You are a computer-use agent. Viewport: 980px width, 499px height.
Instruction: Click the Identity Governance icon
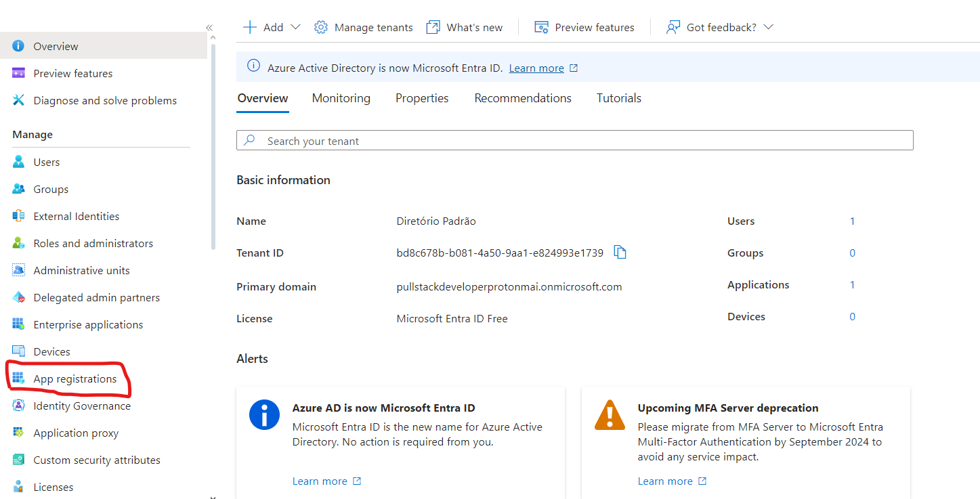[18, 406]
